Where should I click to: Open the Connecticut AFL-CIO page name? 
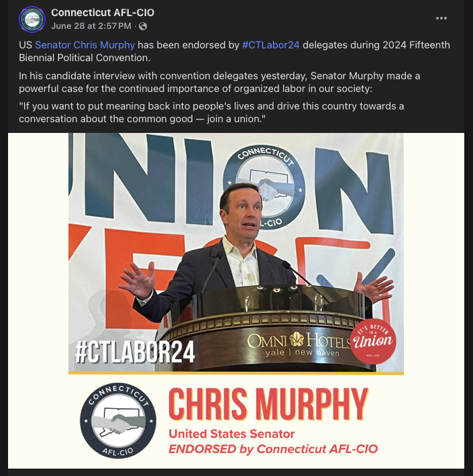click(x=103, y=13)
